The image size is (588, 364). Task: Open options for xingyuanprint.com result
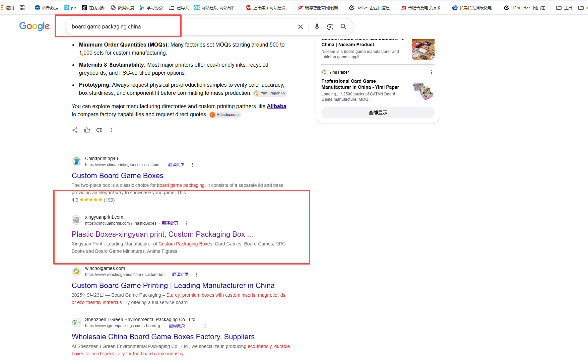coord(186,223)
